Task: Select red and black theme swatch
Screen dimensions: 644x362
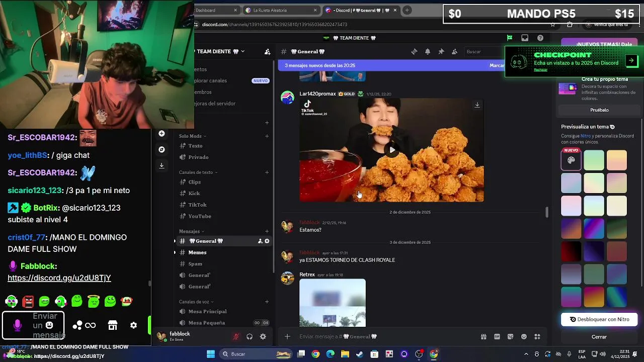Action: click(571, 251)
